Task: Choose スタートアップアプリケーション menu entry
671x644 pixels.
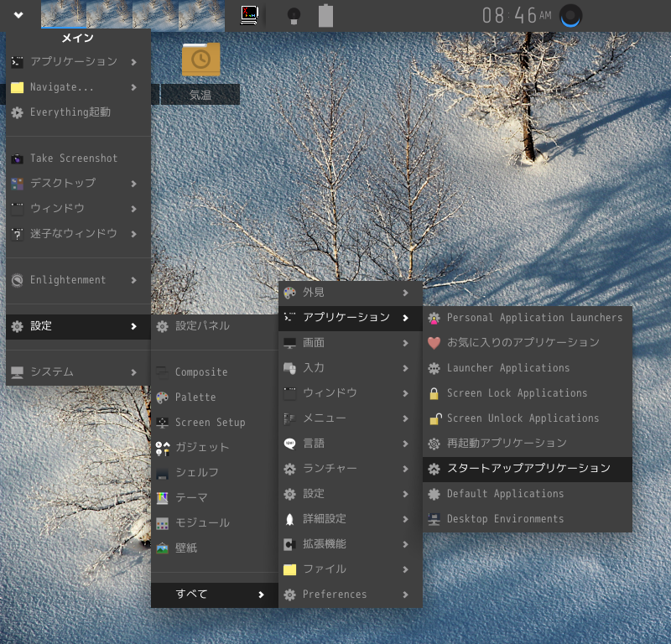Action: point(528,469)
